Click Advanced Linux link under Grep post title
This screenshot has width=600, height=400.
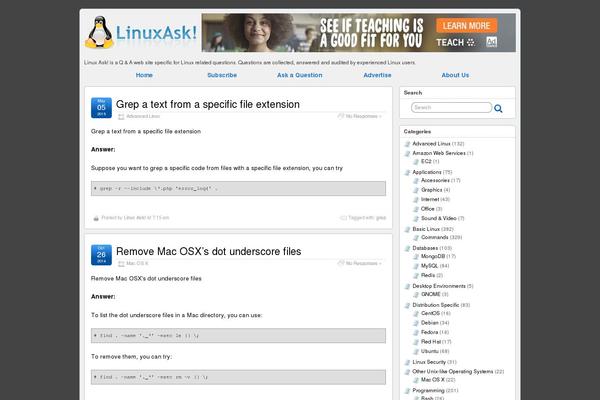click(143, 116)
